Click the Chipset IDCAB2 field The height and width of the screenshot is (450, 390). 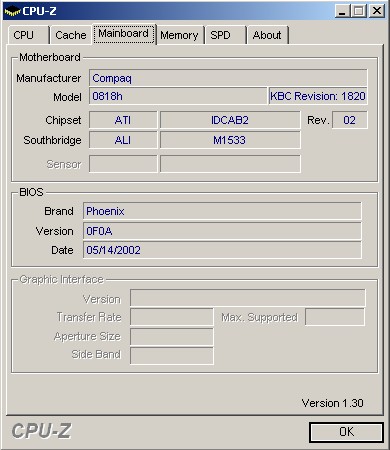[230, 120]
